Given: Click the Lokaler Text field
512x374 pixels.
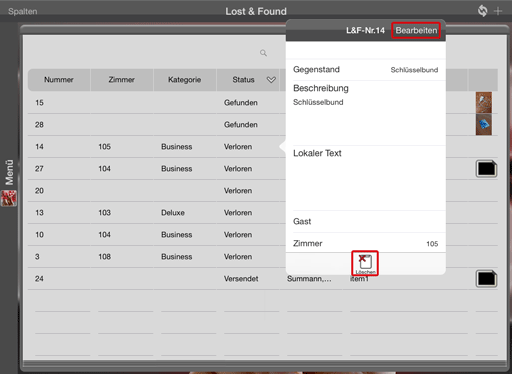Looking at the screenshot, I should (366, 178).
